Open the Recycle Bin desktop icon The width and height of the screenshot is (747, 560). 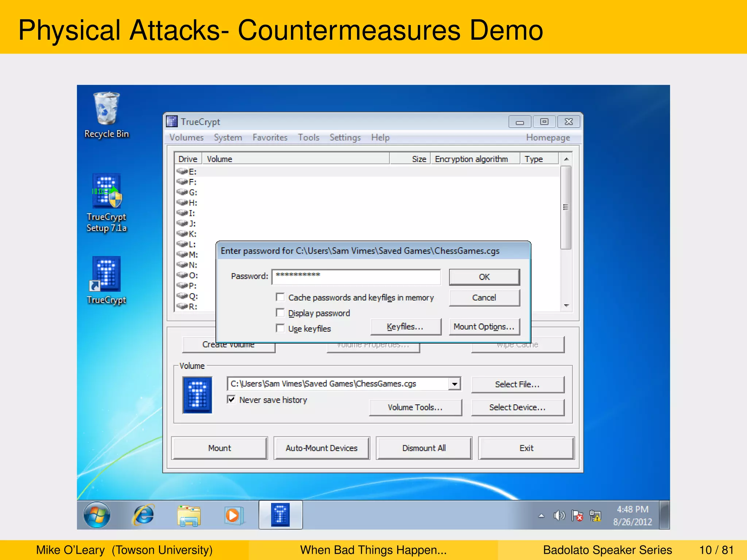[x=107, y=114]
